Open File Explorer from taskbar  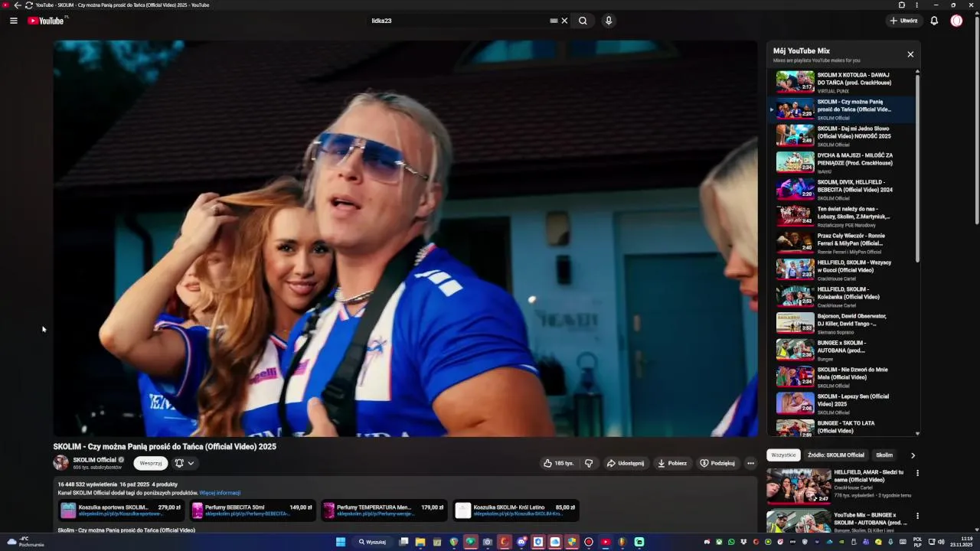pos(420,542)
